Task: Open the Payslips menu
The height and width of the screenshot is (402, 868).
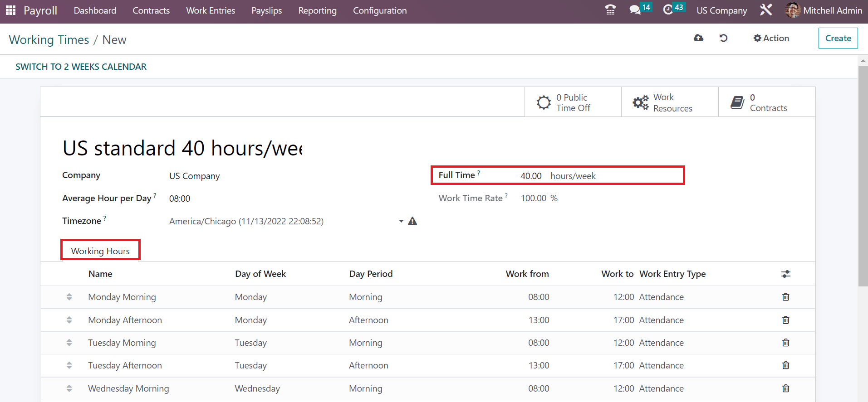Action: [x=267, y=10]
